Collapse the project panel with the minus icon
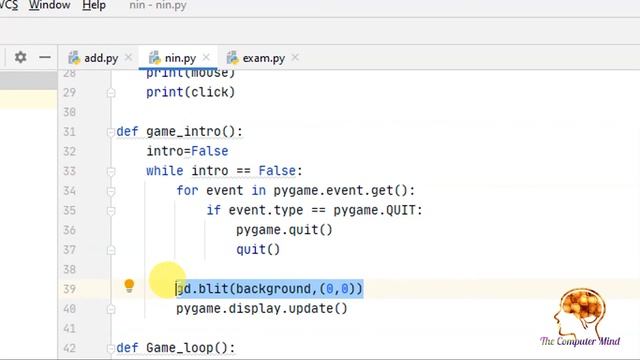Screen dimensions: 640x360 pyautogui.click(x=45, y=58)
